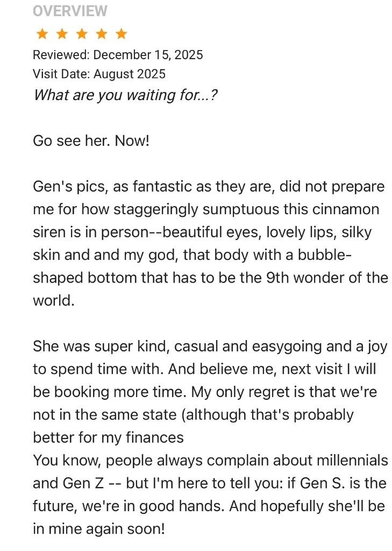The image size is (392, 551).
Task: Click the italic title 'What are you waiting for...?'
Action: pos(125,95)
